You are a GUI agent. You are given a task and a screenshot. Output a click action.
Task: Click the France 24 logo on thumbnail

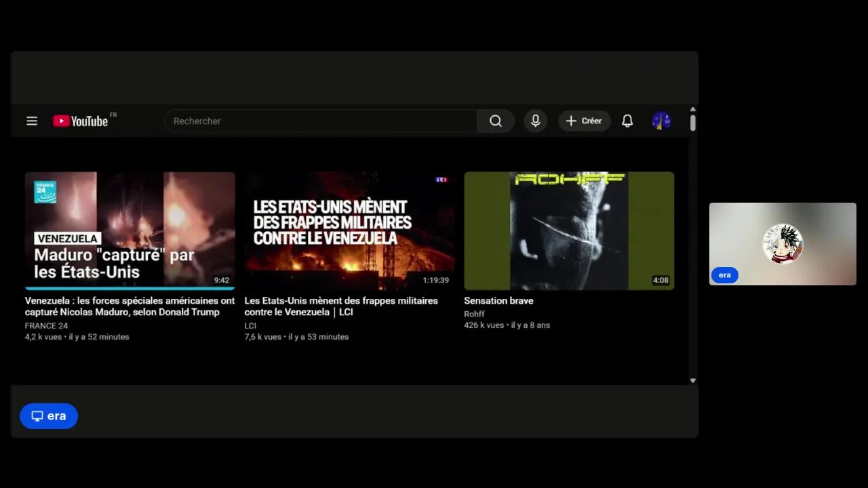[x=45, y=192]
